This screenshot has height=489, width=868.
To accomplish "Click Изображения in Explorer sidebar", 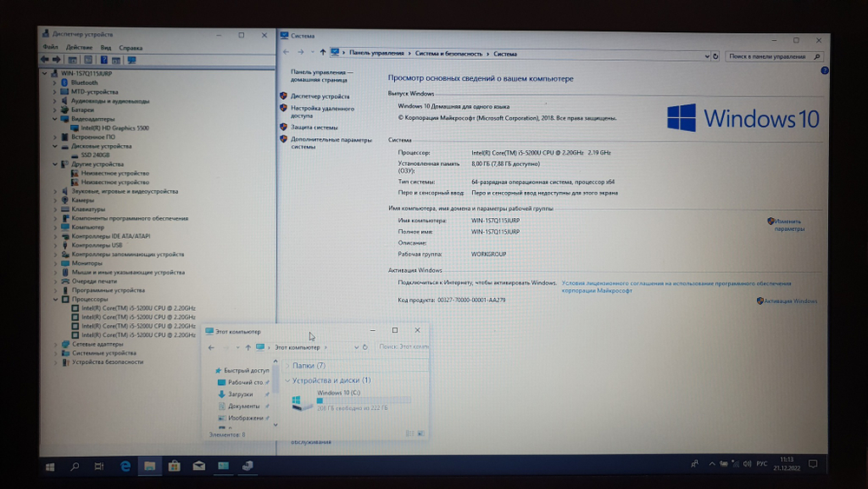I will tap(246, 418).
